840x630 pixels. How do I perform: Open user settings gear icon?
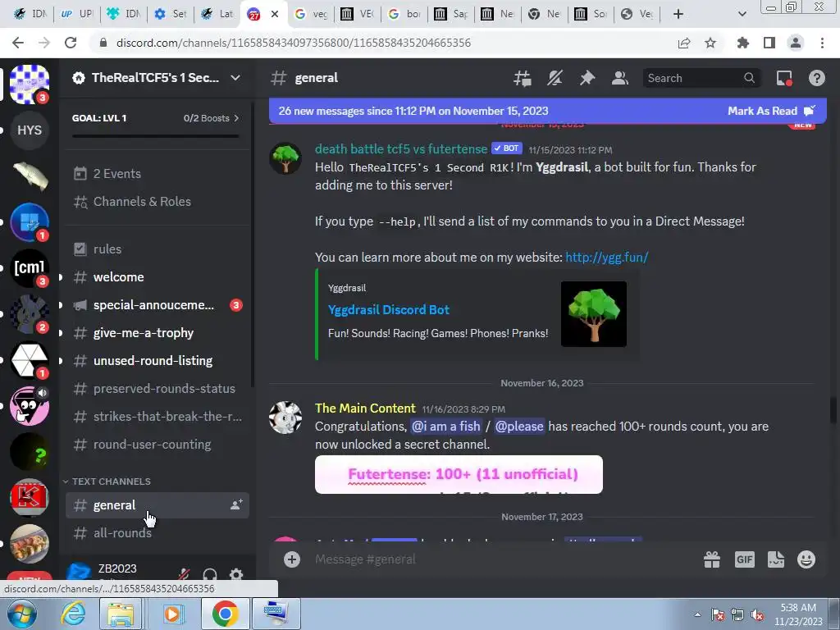[x=235, y=575]
